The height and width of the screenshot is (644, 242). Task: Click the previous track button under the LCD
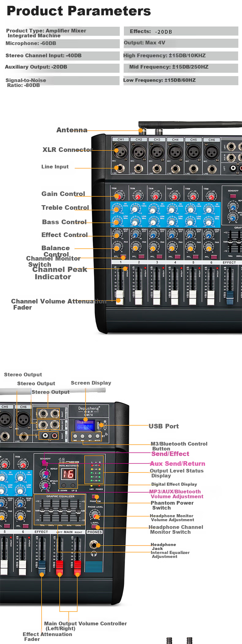tap(75, 436)
